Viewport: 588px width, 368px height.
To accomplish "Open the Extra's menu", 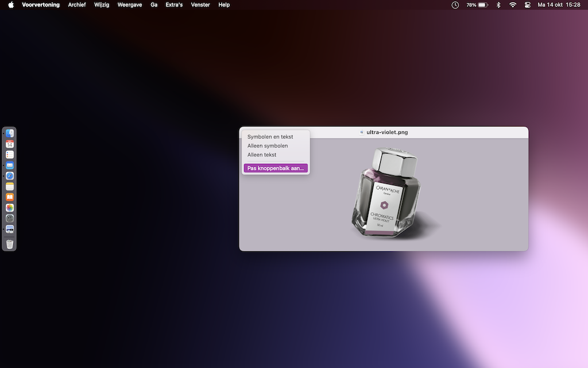I will click(x=174, y=5).
